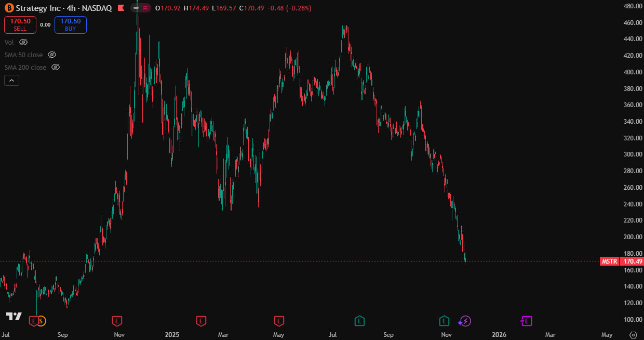
Task: Open the chart time axis settings gear icon
Action: pyautogui.click(x=633, y=335)
